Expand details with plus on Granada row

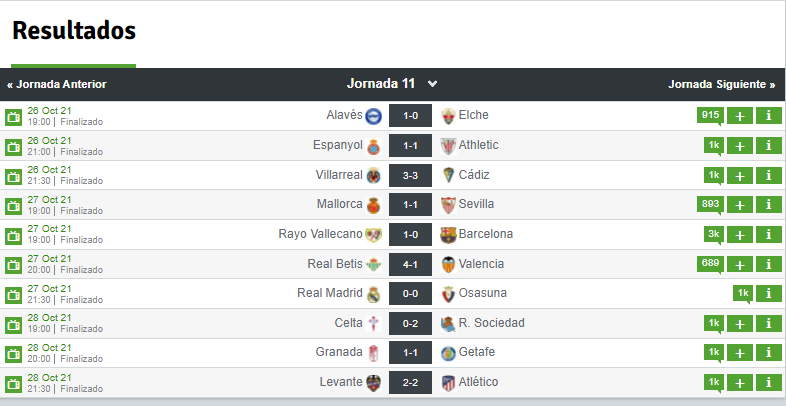(739, 353)
